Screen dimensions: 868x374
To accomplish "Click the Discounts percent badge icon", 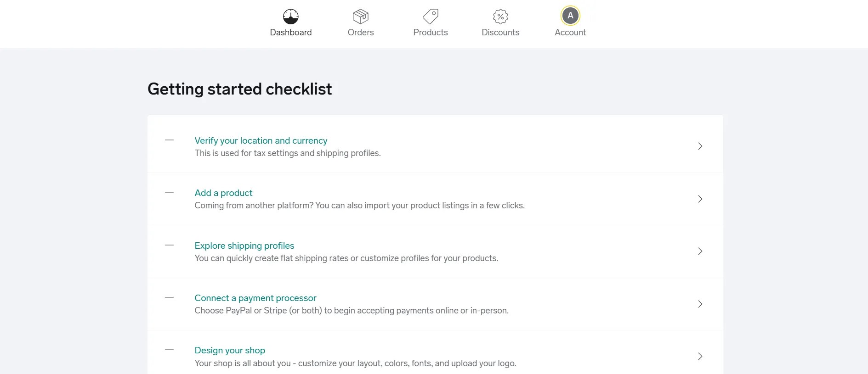I will pos(500,16).
